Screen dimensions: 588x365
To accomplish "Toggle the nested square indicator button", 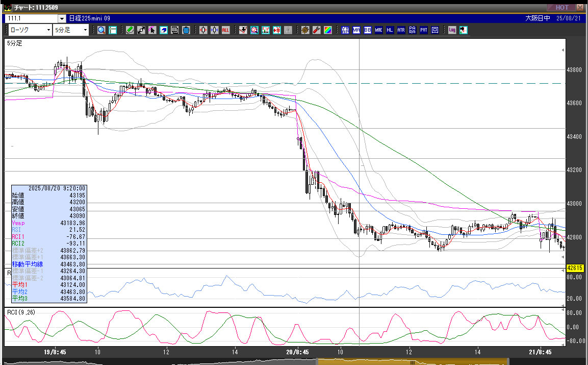I will pos(435,30).
